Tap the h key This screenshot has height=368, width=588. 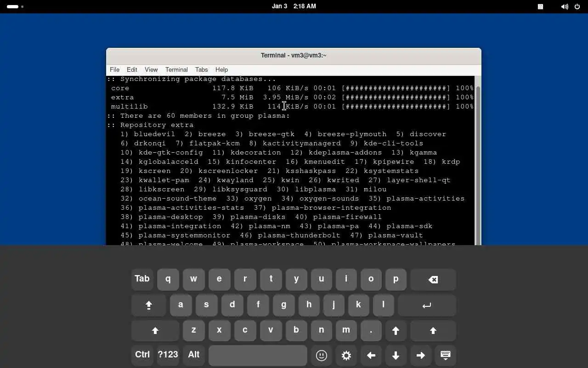click(x=309, y=305)
